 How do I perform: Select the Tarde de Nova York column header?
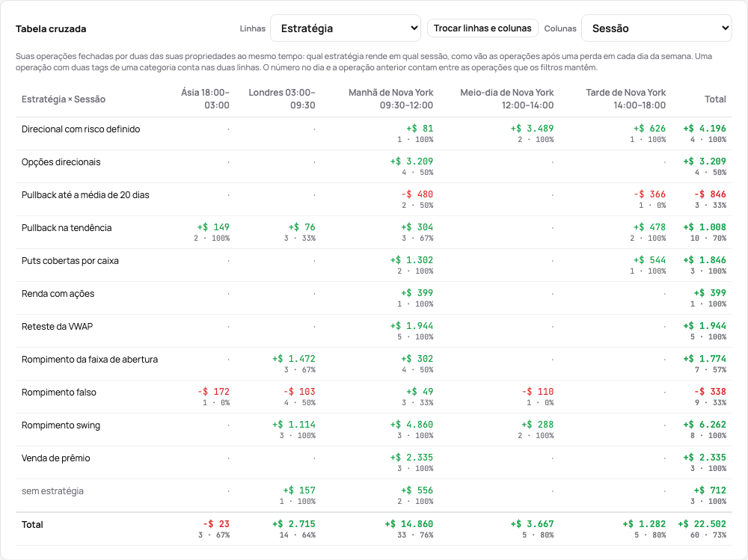(x=626, y=99)
